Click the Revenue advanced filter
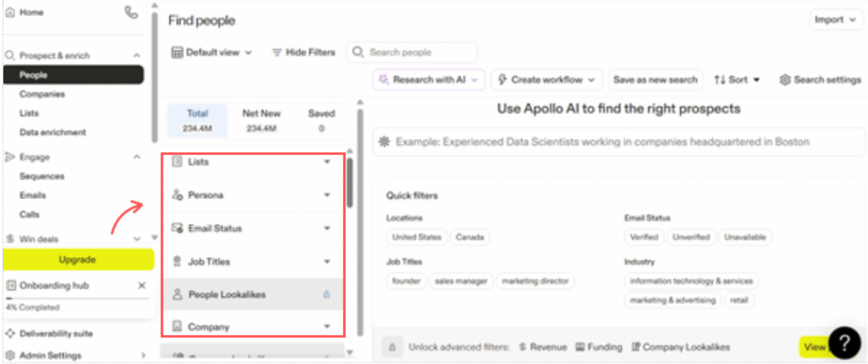 (x=542, y=347)
